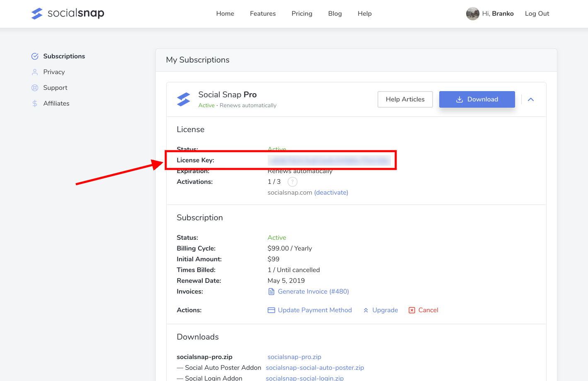
Task: Deactivate the socialsnap.com license activation
Action: pos(331,193)
